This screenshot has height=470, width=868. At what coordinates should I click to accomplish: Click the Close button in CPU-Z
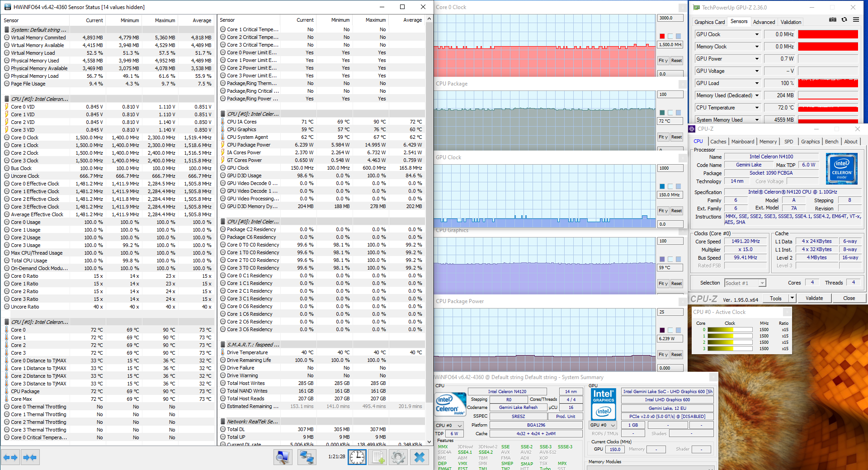849,298
